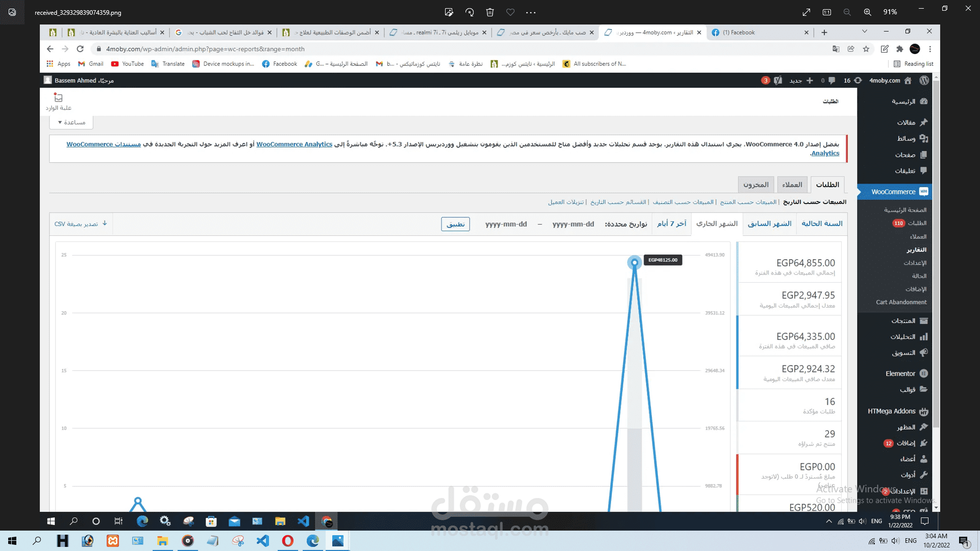Open a new Chrome tab with plus
The height and width of the screenshot is (551, 980).
point(824,32)
